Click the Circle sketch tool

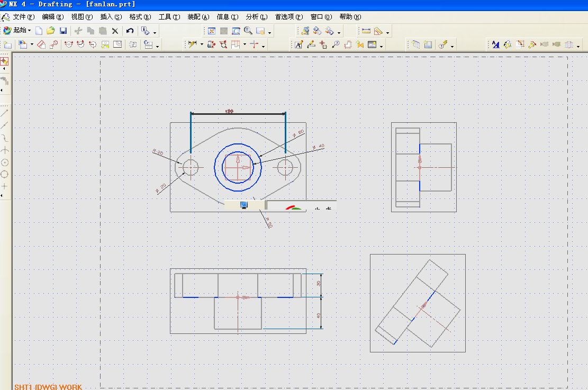5,163
